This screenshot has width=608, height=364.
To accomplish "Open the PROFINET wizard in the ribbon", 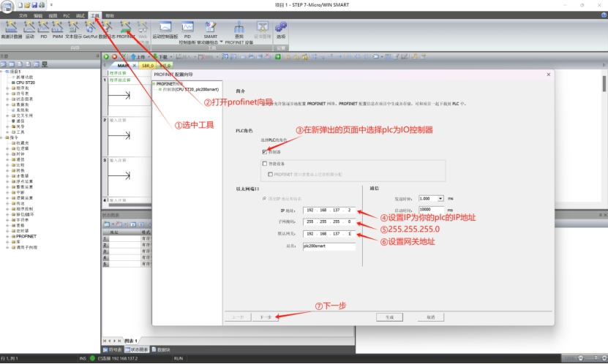I will click(126, 28).
